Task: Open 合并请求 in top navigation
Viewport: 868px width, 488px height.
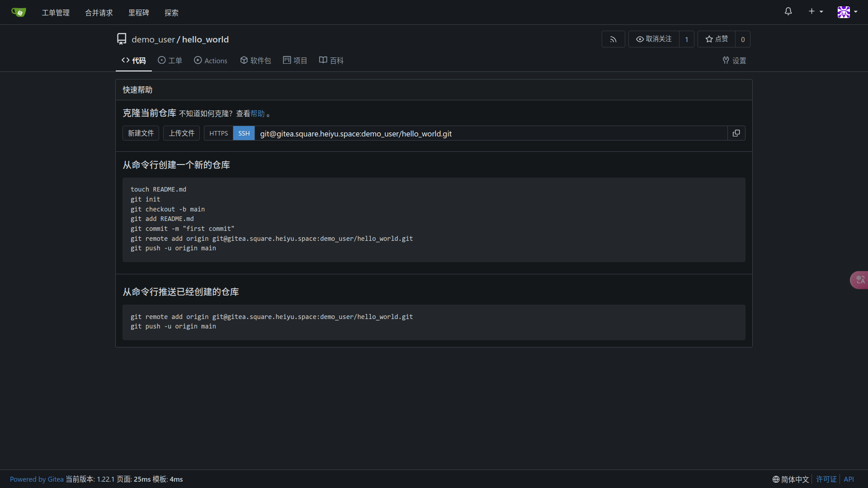Action: [x=99, y=13]
